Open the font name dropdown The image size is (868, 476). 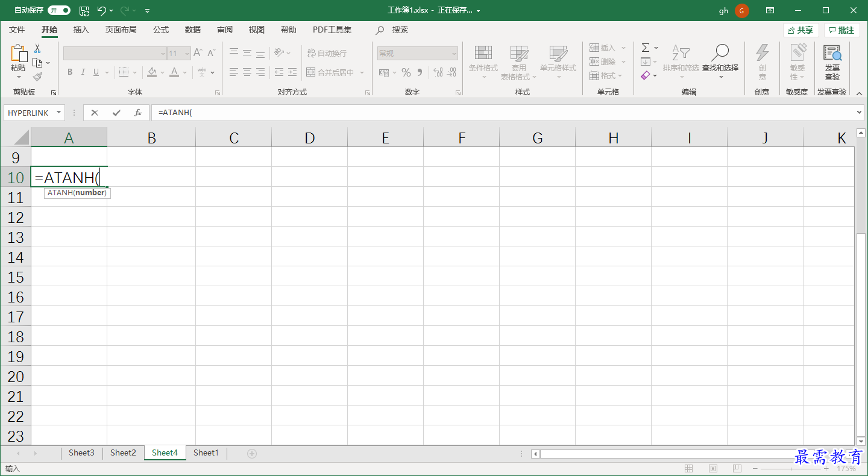pos(163,54)
